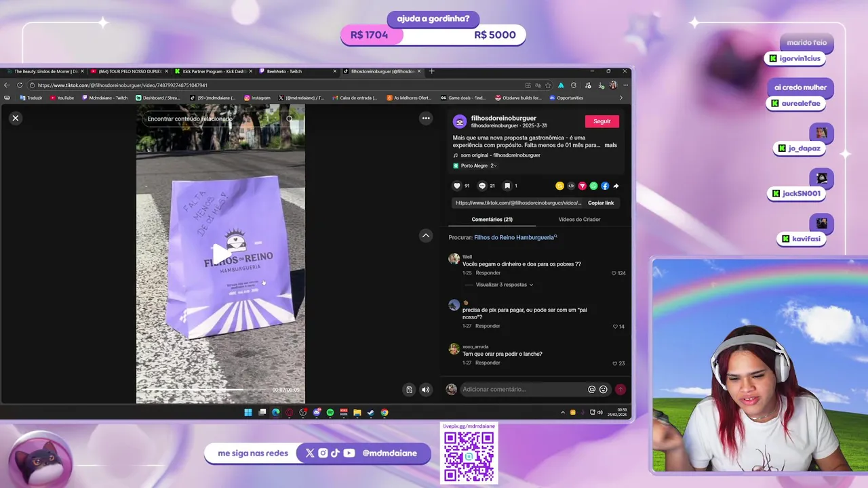The height and width of the screenshot is (488, 868).
Task: Save video with the bookmark icon
Action: 507,186
